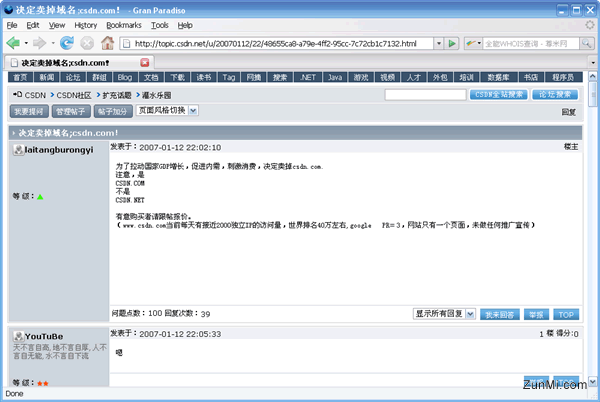The height and width of the screenshot is (402, 600).
Task: Click the activity throbber icon in the menu bar
Action: [590, 25]
